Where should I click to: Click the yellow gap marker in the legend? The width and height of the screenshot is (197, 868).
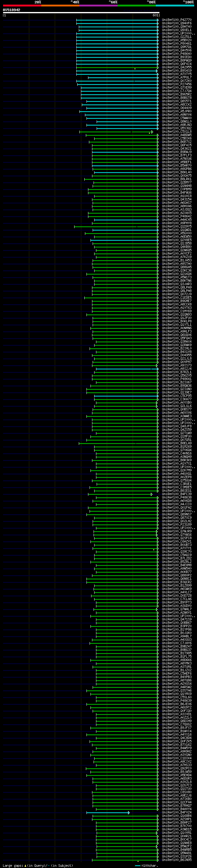click(25, 865)
